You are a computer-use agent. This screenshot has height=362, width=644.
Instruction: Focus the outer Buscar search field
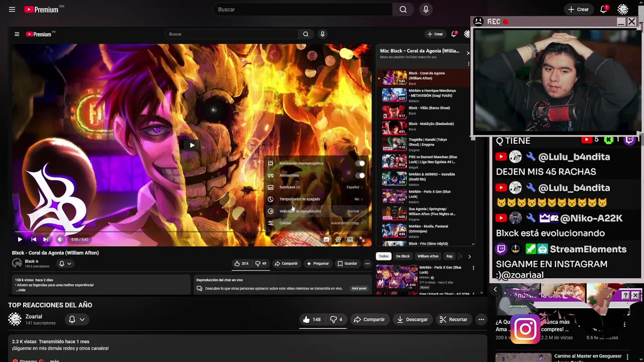click(x=303, y=10)
